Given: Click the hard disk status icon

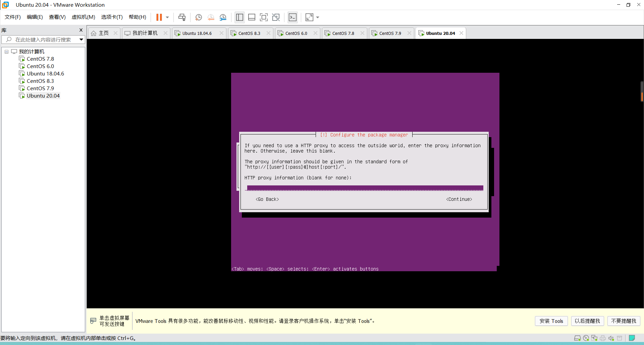Looking at the screenshot, I should point(578,338).
